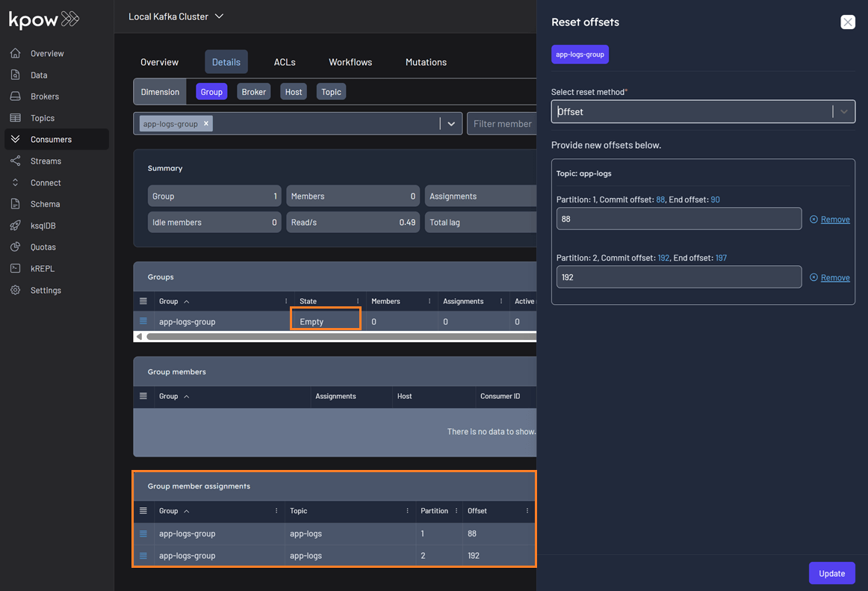Switch to the Mutations tab
Viewport: 868px width, 591px height.
426,62
